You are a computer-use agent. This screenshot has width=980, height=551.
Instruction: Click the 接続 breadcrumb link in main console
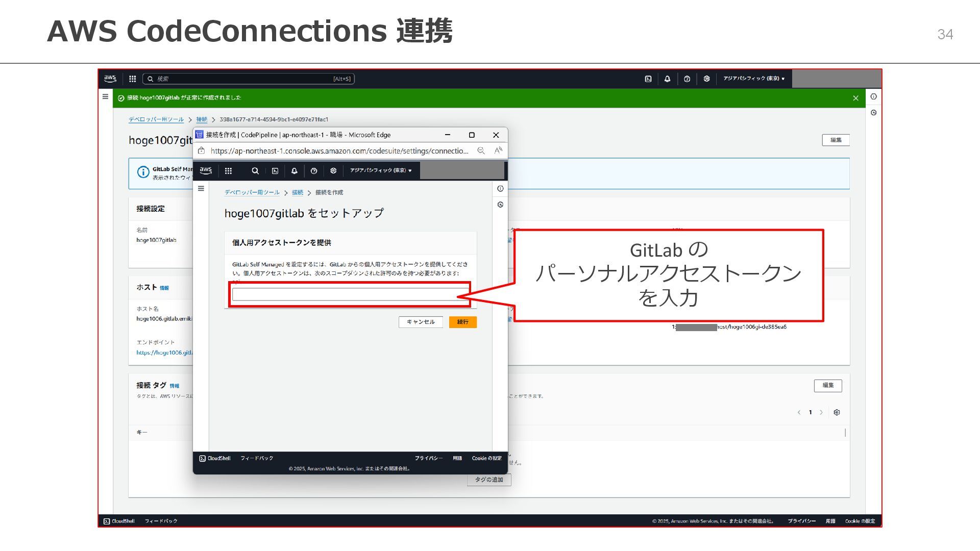tap(202, 119)
